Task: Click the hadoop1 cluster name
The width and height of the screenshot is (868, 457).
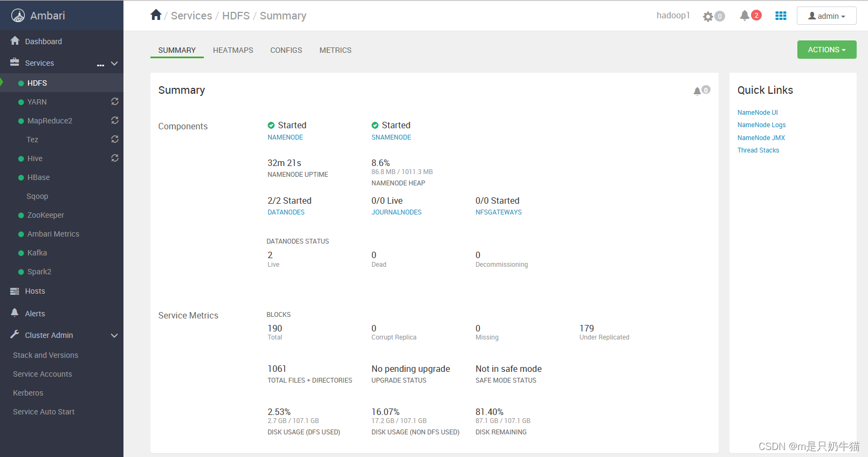Action: point(673,15)
